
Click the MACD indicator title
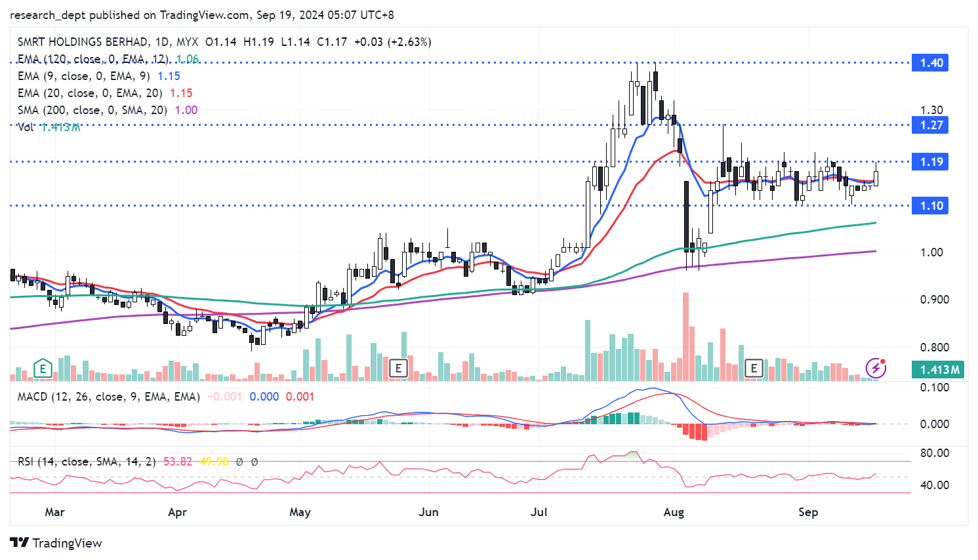coord(108,397)
